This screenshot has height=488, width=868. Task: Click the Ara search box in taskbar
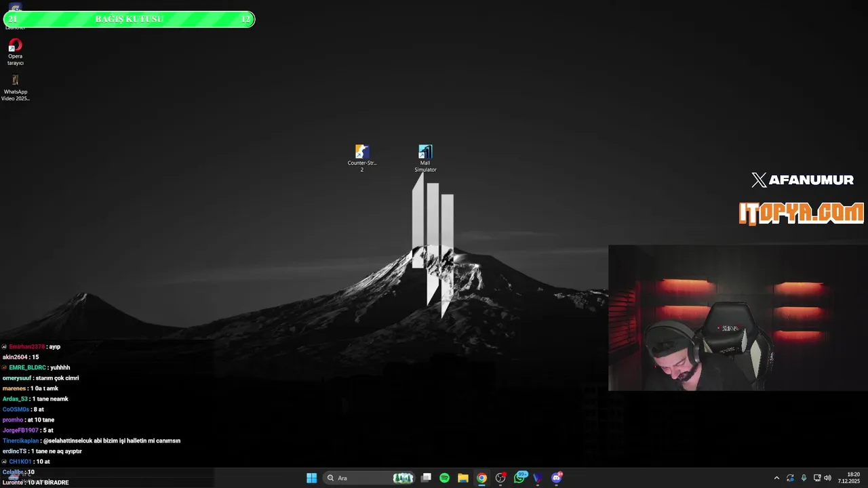tap(370, 478)
